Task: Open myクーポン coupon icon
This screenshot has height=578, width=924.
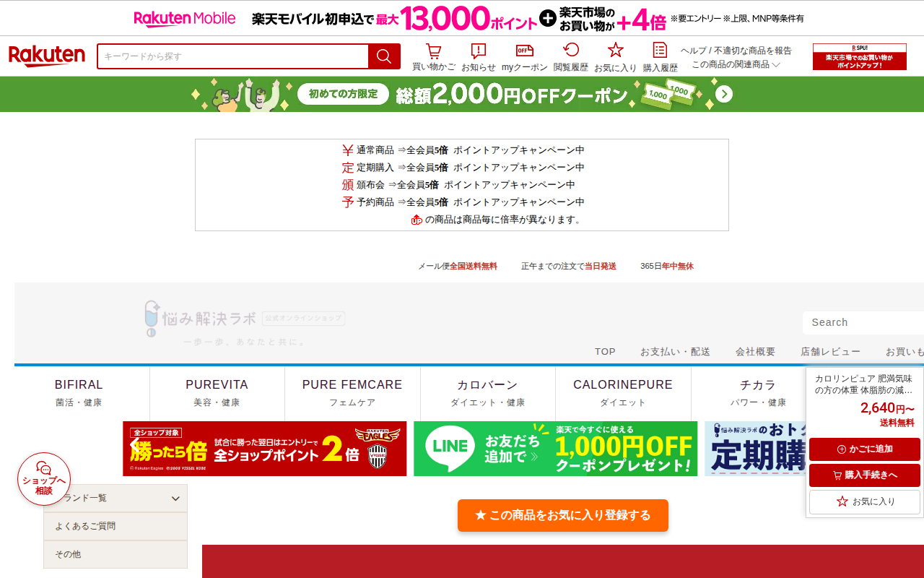Action: (525, 57)
